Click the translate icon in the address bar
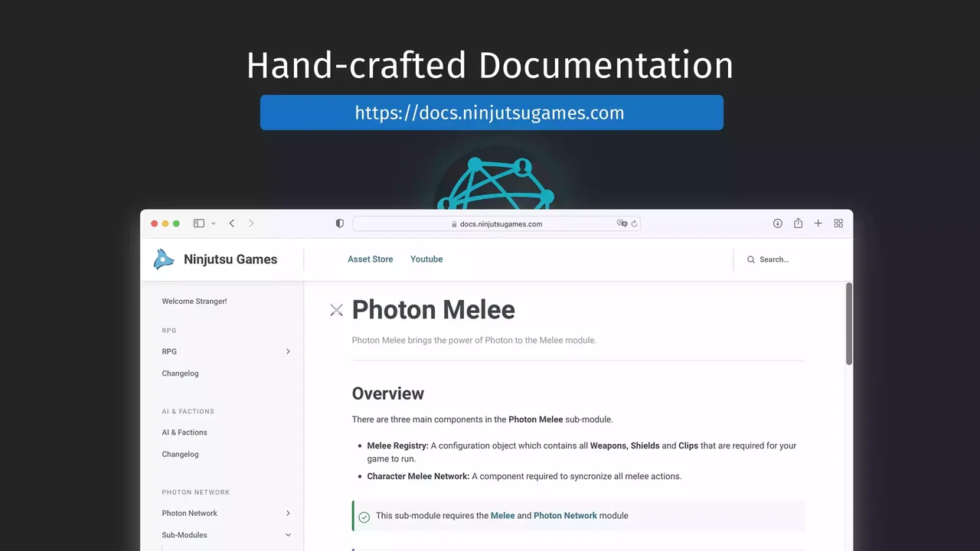The width and height of the screenshot is (980, 551). (622, 223)
